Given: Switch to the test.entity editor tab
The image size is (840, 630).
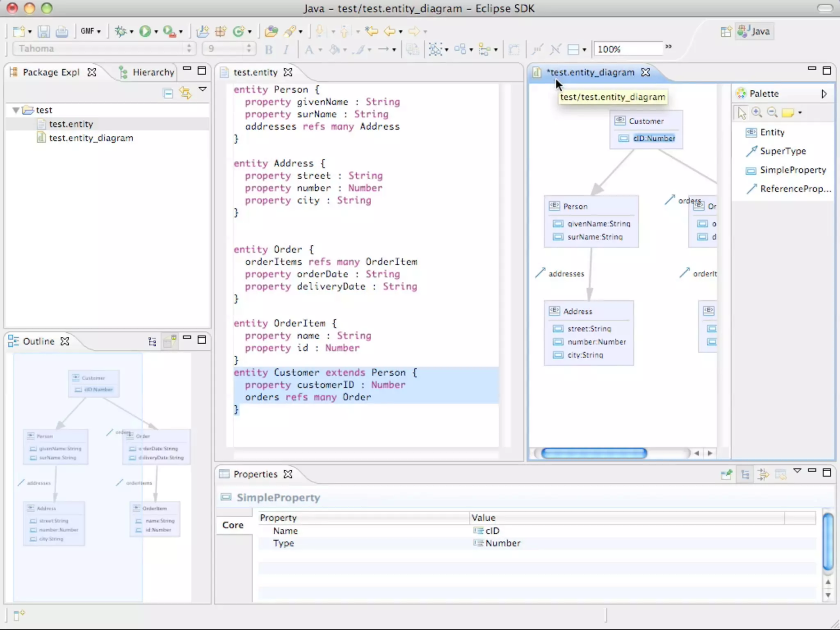Looking at the screenshot, I should click(x=255, y=72).
